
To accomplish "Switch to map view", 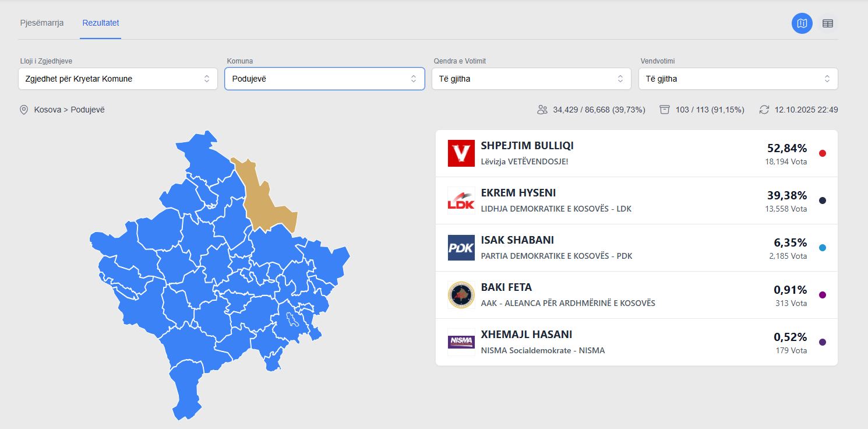I will pos(802,23).
